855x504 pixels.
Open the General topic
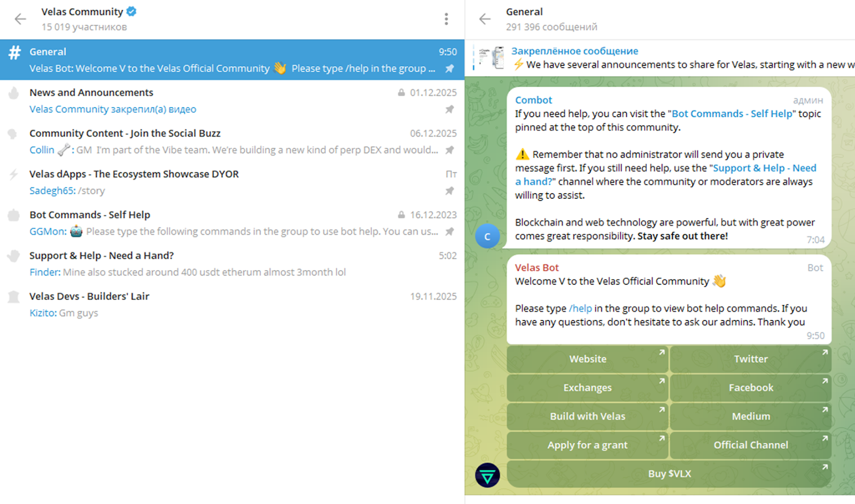[x=232, y=60]
